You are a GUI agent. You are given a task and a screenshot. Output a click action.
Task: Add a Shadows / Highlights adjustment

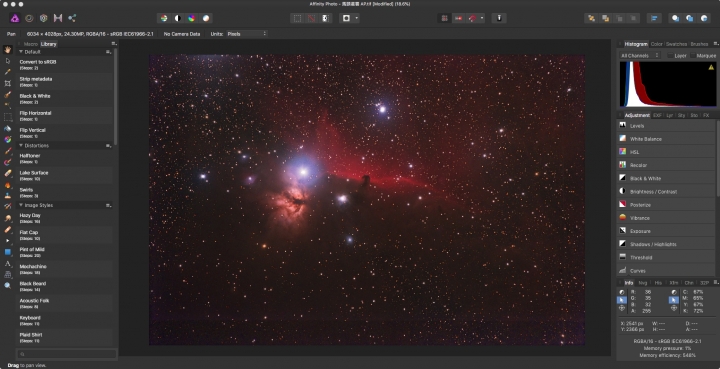[665, 244]
